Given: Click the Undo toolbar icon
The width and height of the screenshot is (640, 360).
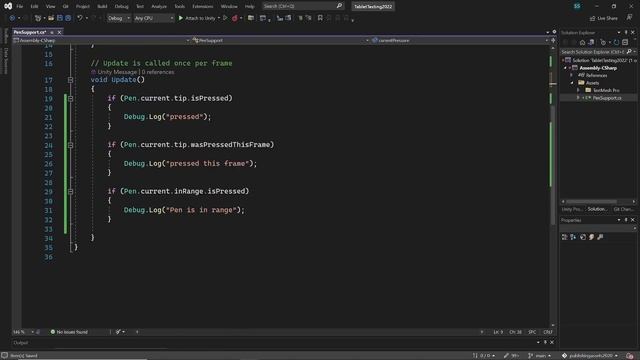Looking at the screenshot, I should (x=80, y=18).
